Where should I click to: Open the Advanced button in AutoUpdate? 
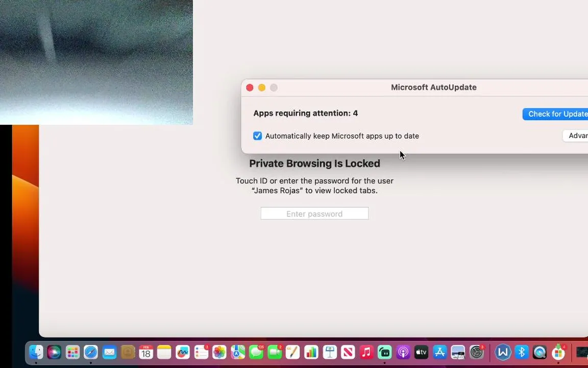(x=576, y=135)
